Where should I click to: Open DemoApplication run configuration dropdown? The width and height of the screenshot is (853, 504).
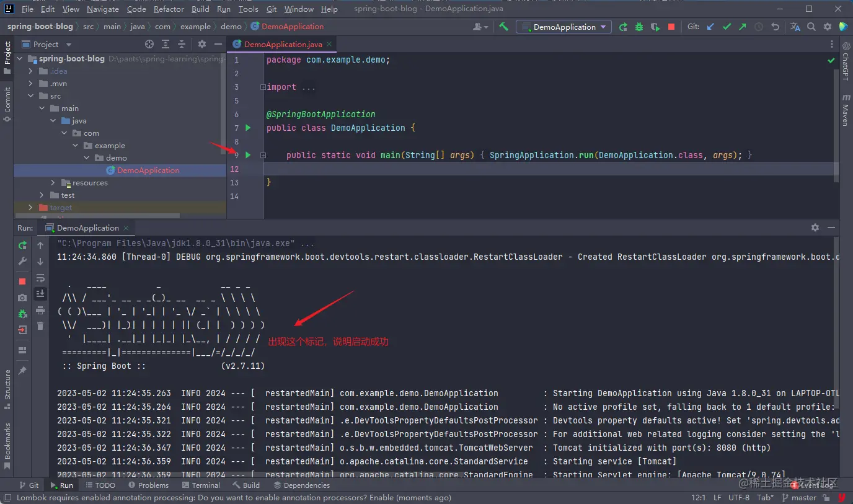pyautogui.click(x=564, y=27)
